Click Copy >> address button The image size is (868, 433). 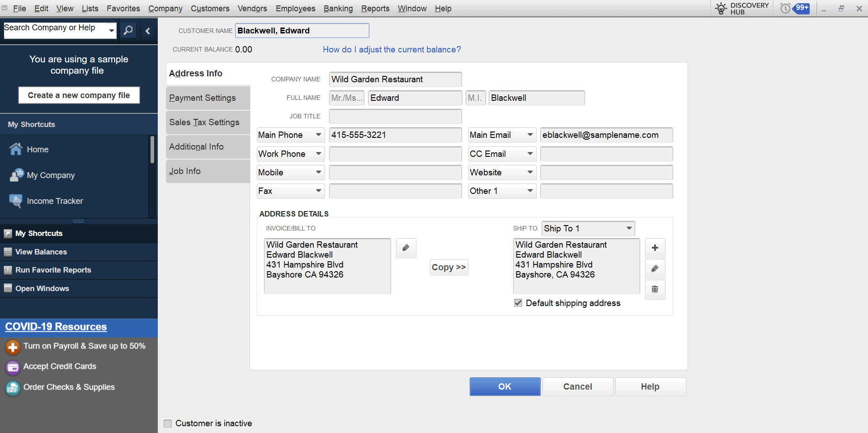click(x=448, y=267)
